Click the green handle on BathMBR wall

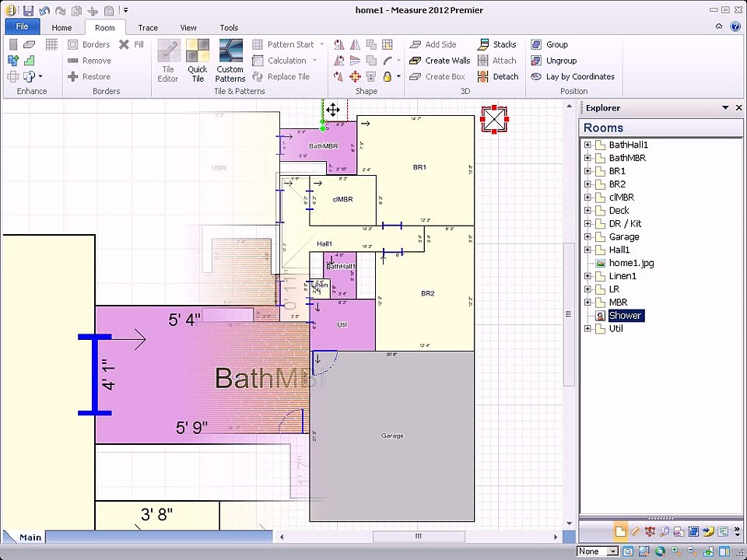point(322,128)
